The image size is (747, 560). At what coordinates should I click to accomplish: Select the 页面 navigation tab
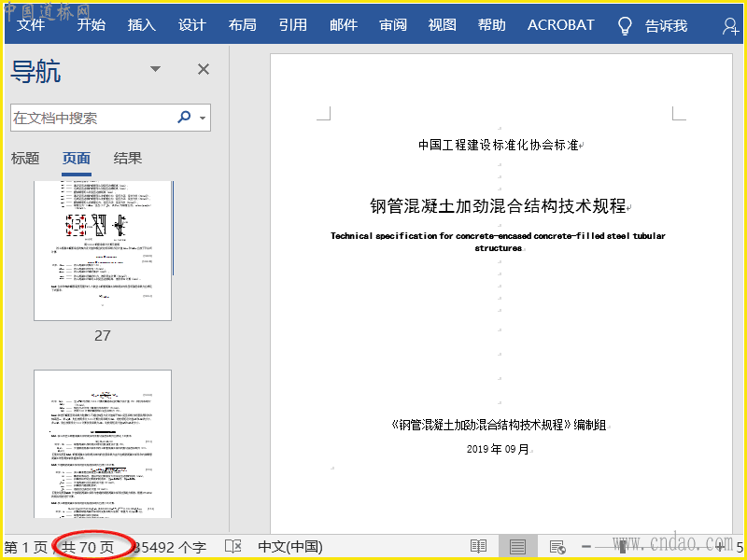click(77, 158)
